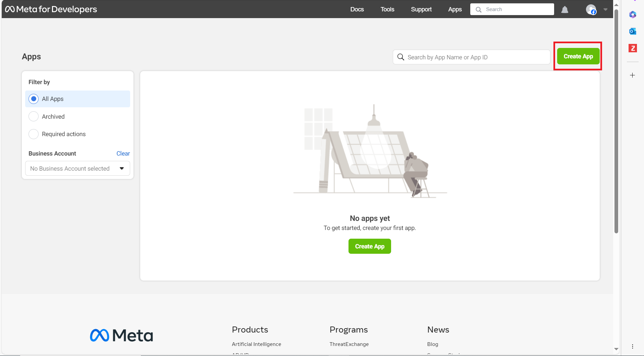Click the No apps yet heading

point(370,218)
